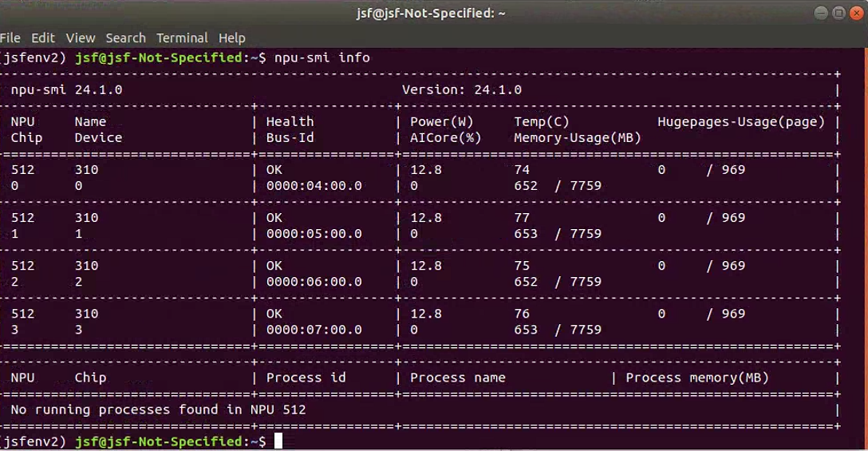The image size is (868, 451).
Task: Click the 'Chip' header in process table
Action: (90, 378)
